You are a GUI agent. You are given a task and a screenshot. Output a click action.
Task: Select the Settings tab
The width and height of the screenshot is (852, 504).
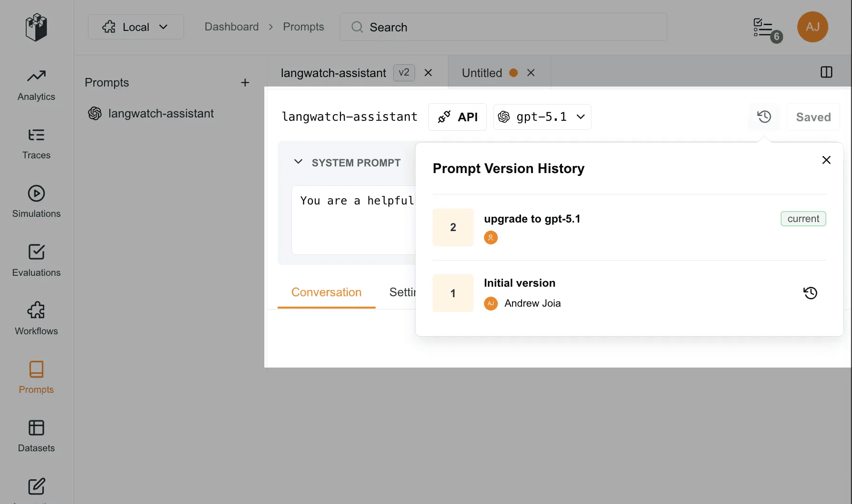[x=402, y=292]
